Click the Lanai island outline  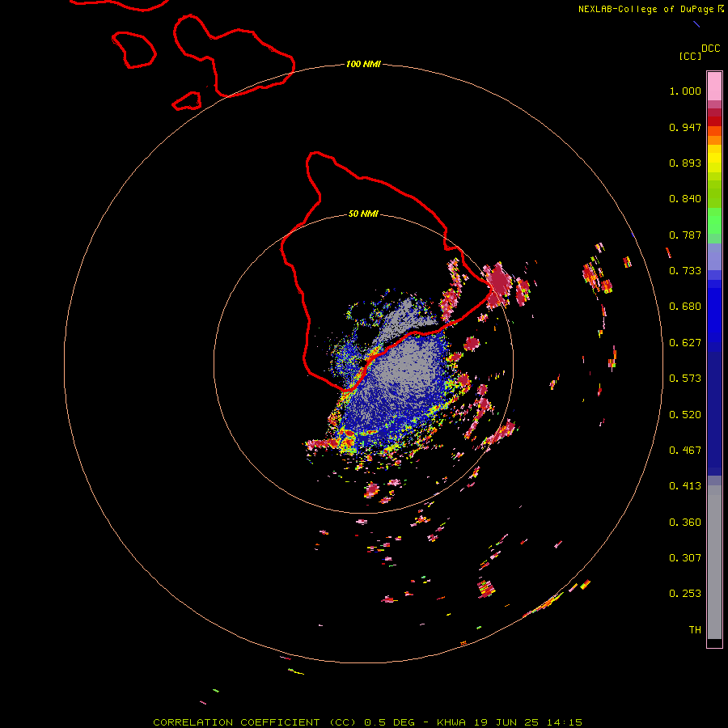click(x=134, y=49)
